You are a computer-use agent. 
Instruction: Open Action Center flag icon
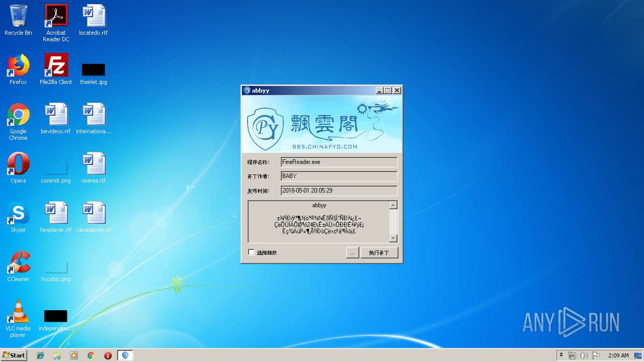pos(596,355)
